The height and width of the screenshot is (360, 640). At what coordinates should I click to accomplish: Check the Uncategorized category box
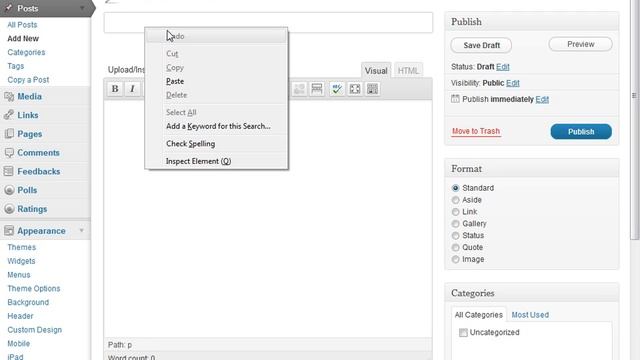pyautogui.click(x=463, y=333)
